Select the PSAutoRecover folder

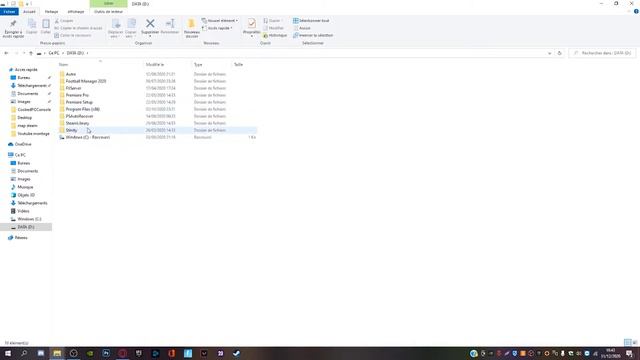click(79, 116)
